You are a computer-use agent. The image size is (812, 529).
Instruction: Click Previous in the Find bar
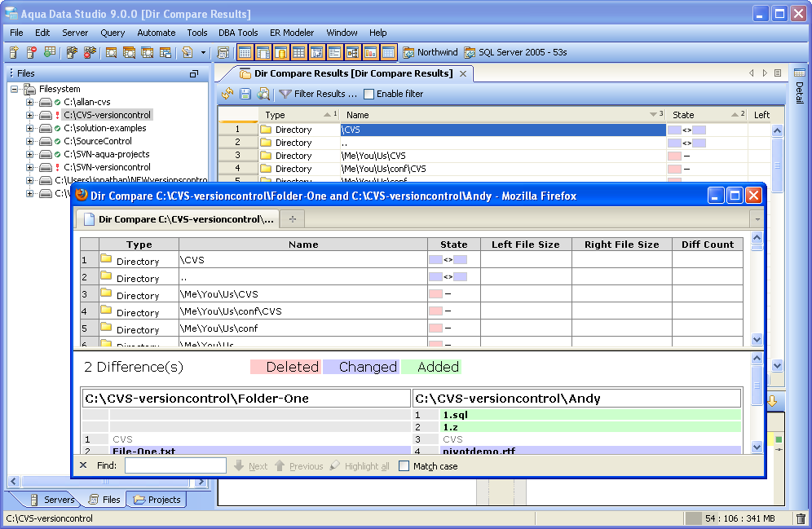point(299,466)
